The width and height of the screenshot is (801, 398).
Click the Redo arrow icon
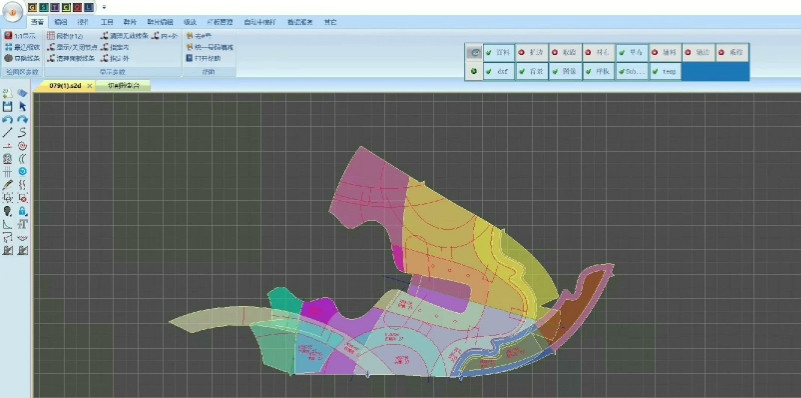[22, 120]
